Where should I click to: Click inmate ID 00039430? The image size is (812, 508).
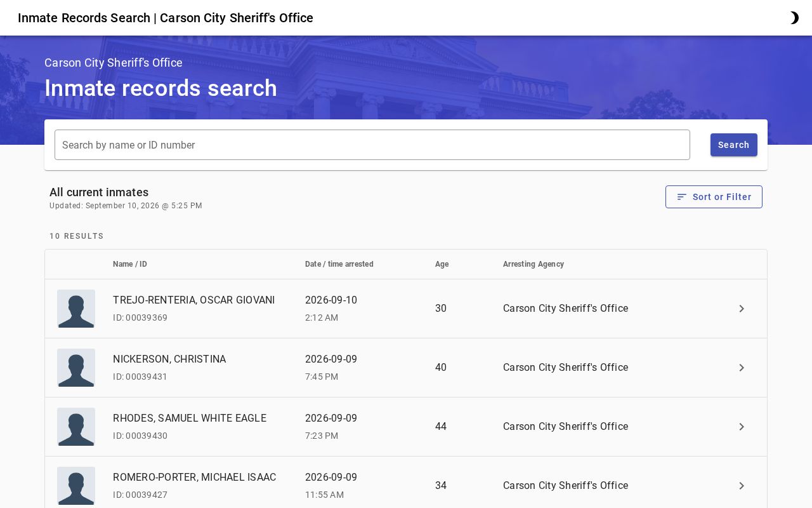click(140, 436)
